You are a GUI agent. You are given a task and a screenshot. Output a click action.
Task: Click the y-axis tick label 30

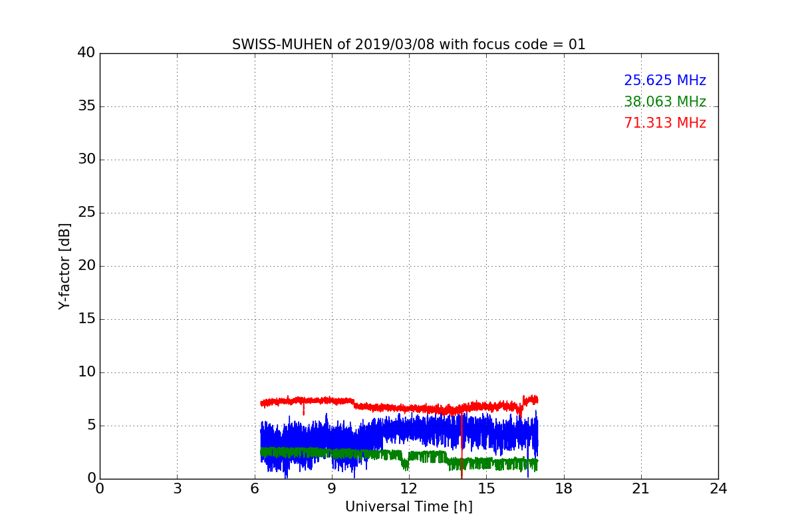pyautogui.click(x=86, y=160)
